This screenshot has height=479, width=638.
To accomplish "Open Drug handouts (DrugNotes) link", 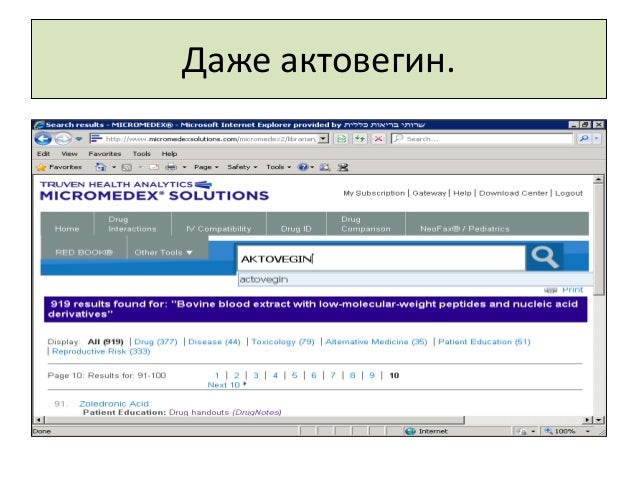I will pos(225,412).
